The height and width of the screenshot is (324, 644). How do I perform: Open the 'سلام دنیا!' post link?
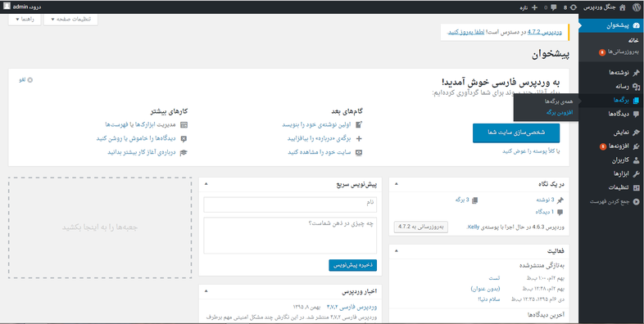[489, 299]
